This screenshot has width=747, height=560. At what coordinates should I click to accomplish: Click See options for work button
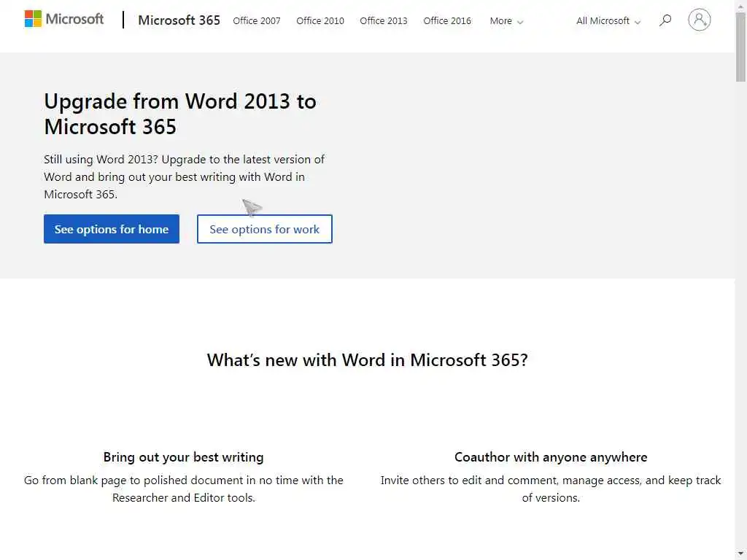265,229
